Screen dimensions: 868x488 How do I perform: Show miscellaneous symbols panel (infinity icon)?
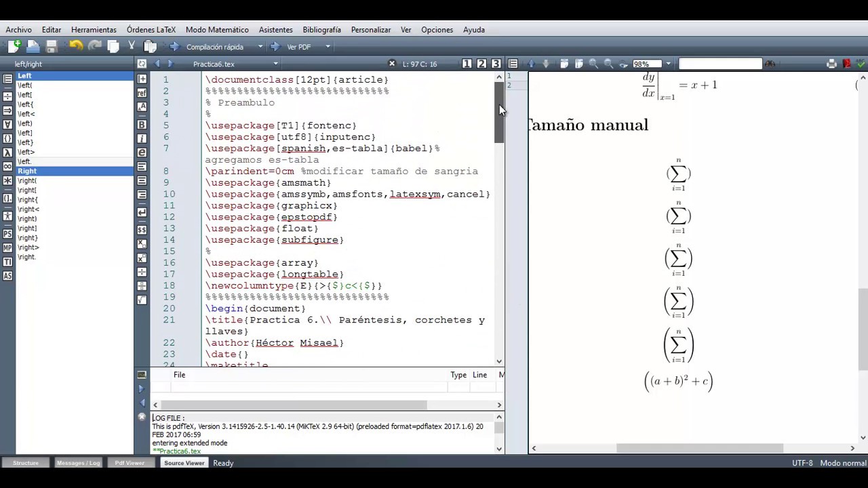[x=7, y=166]
